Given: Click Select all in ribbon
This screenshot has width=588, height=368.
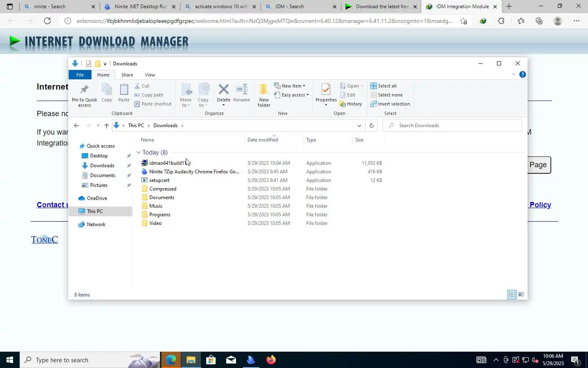Looking at the screenshot, I should click(383, 86).
